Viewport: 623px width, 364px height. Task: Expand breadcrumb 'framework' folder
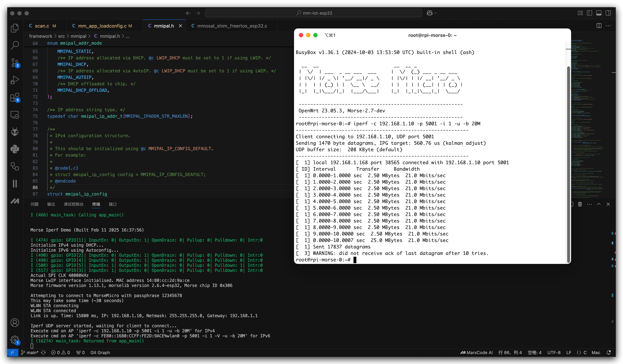point(41,36)
